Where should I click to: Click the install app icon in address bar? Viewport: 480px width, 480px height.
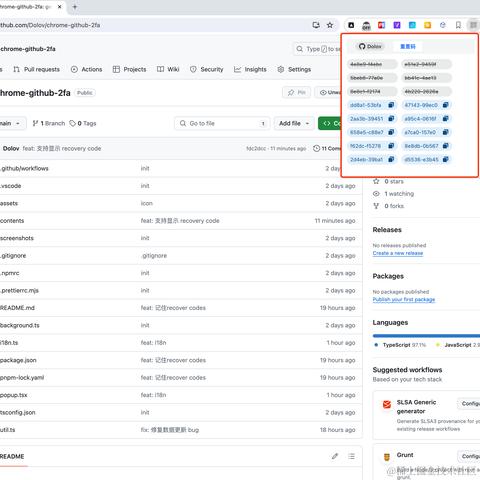coord(316,25)
